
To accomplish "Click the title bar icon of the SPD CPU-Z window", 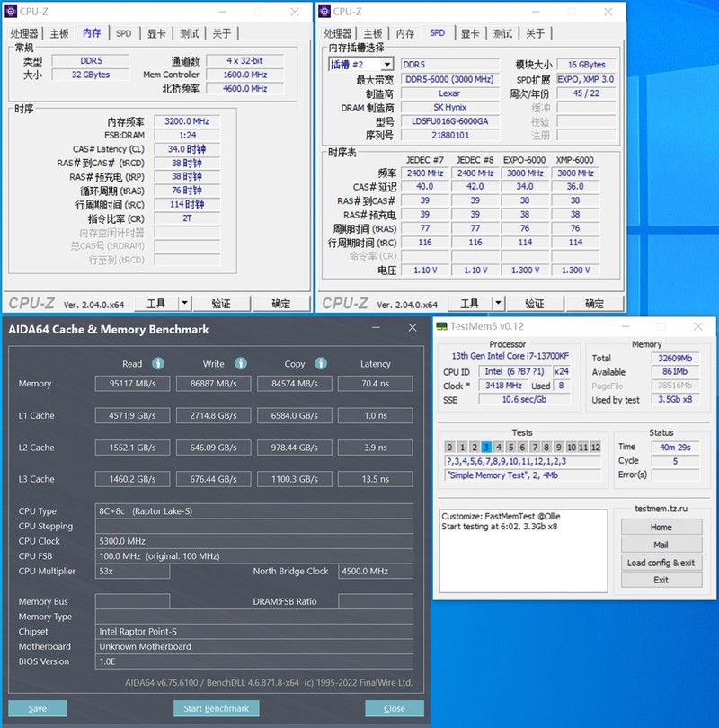I will click(x=324, y=12).
